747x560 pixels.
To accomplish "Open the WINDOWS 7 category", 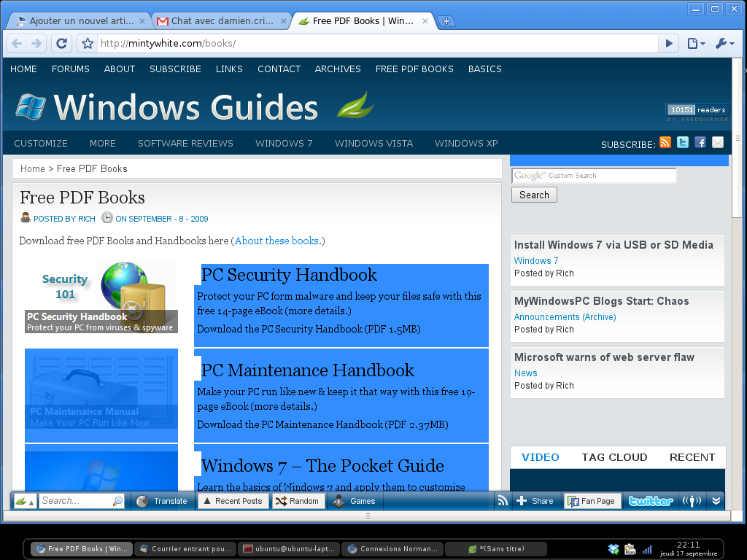I will [x=284, y=144].
